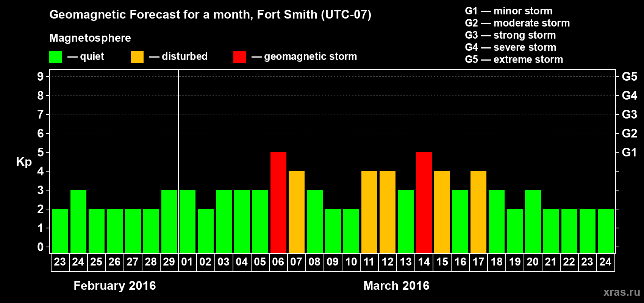
Task: Click the G1 label on right axis
Action: (x=630, y=152)
